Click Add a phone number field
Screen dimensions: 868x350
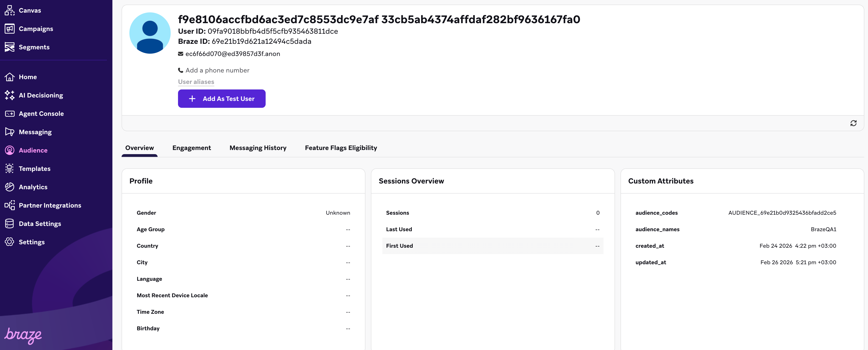click(217, 70)
